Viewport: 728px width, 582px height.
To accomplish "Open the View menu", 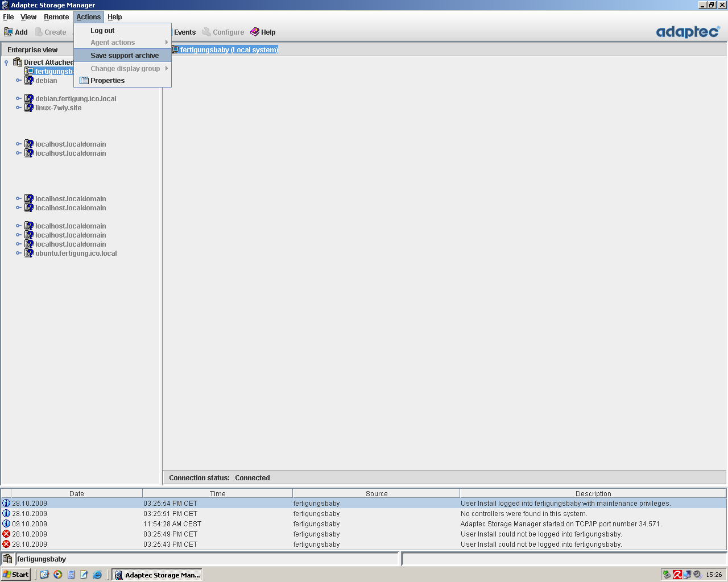I will point(28,17).
